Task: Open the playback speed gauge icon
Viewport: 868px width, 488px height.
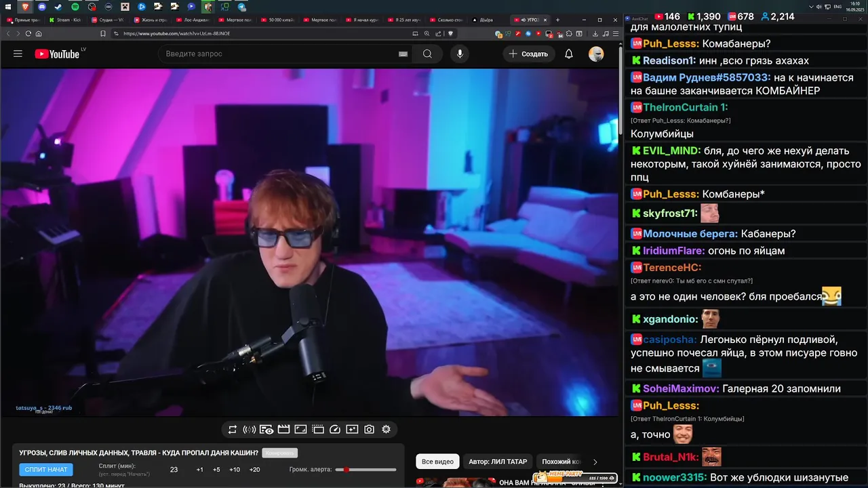Action: (x=335, y=429)
